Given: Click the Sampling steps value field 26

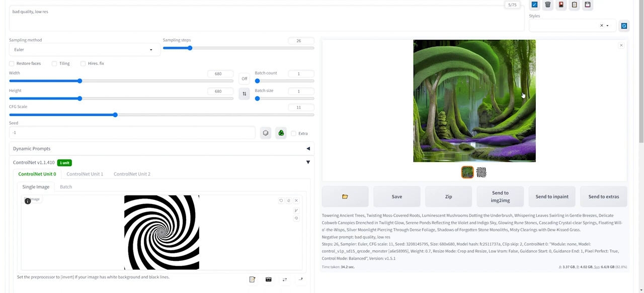Looking at the screenshot, I should 301,41.
